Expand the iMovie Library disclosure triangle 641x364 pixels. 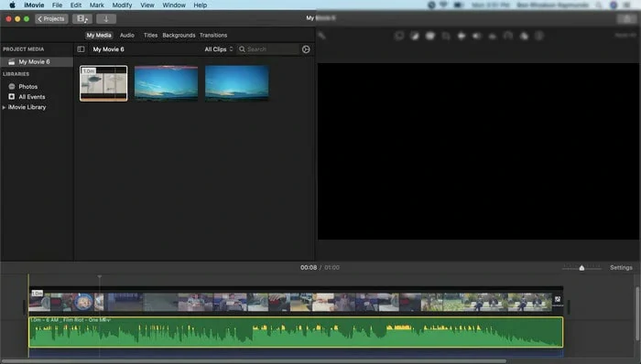pyautogui.click(x=4, y=107)
